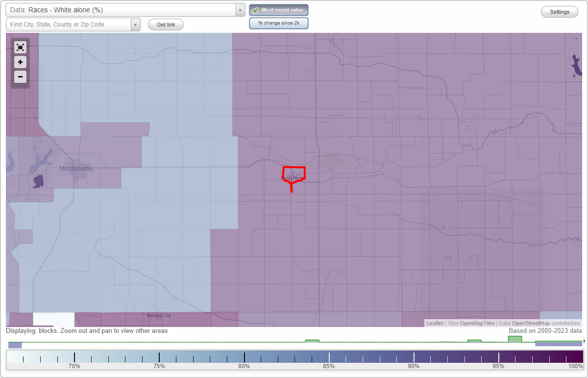Screen dimensions: 588x378
Task: Click the Barnes City map label
Action: coord(158,316)
